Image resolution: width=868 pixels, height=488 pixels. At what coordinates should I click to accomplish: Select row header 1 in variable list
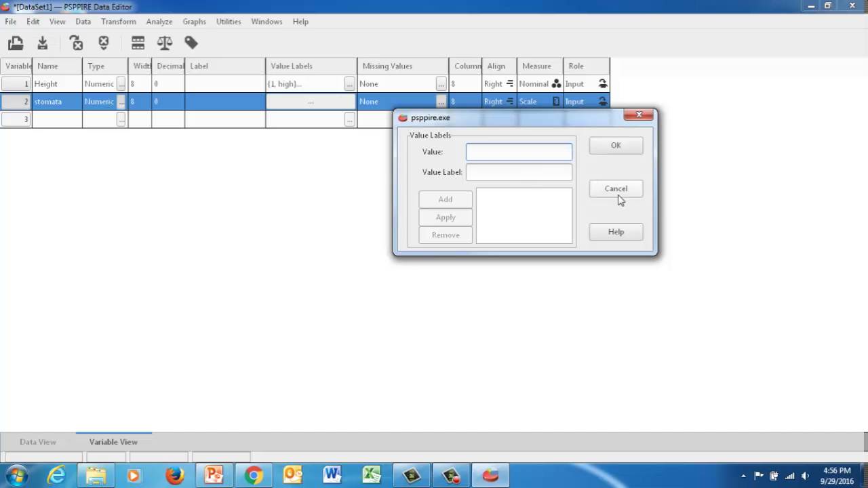[16, 84]
